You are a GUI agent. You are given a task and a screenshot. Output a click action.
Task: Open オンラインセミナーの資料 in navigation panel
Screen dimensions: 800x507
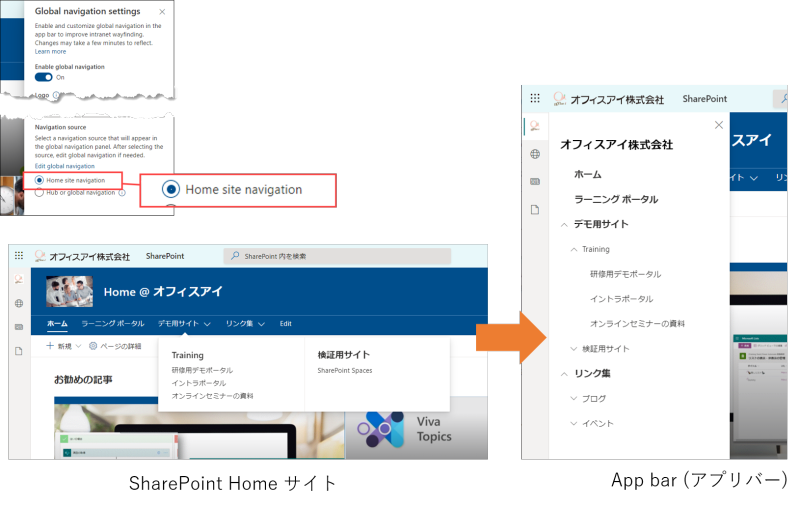coord(637,323)
